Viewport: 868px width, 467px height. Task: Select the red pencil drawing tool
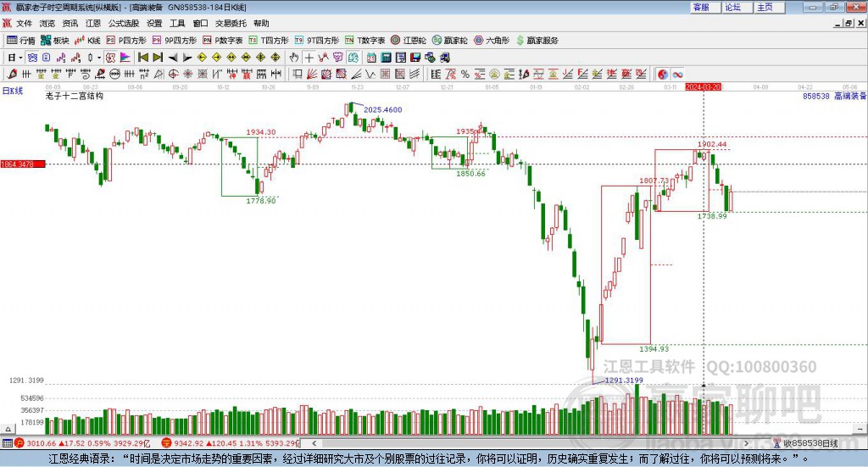pyautogui.click(x=12, y=74)
